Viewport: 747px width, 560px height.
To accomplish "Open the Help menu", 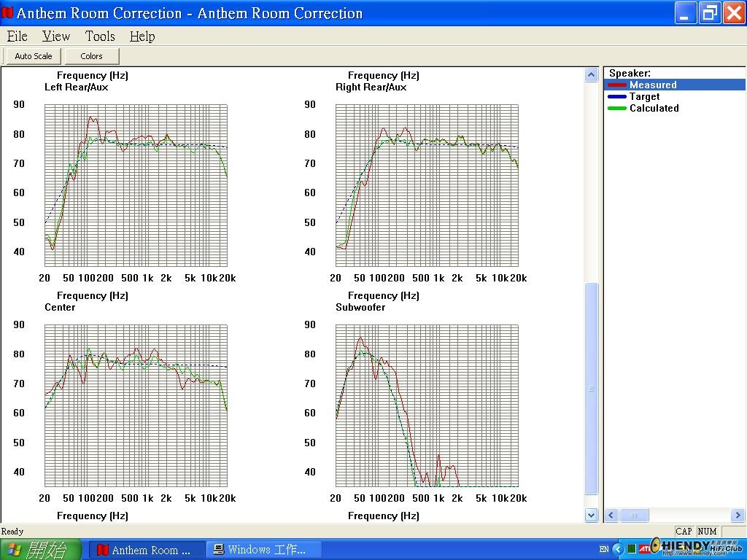I will pyautogui.click(x=142, y=36).
